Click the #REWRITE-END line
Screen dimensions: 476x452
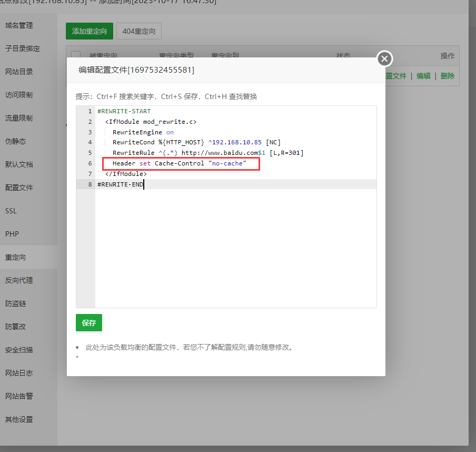(120, 184)
